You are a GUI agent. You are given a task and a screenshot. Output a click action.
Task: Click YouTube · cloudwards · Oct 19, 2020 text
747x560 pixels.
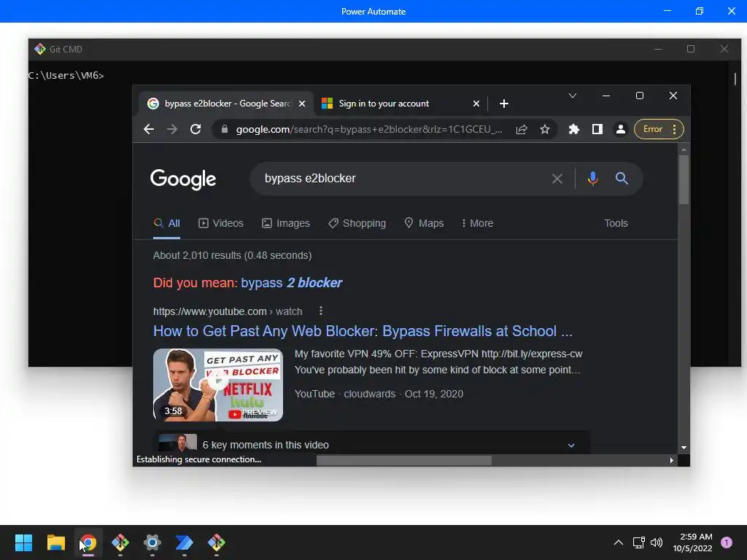(x=379, y=394)
